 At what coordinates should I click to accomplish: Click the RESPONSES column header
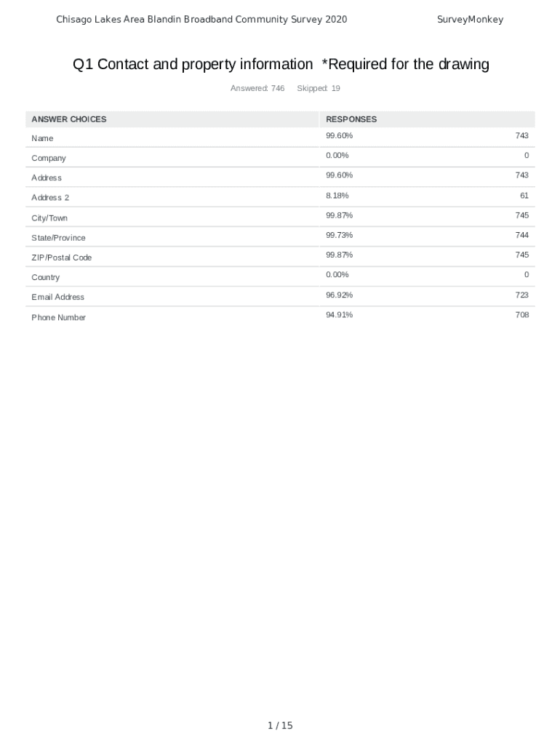351,119
